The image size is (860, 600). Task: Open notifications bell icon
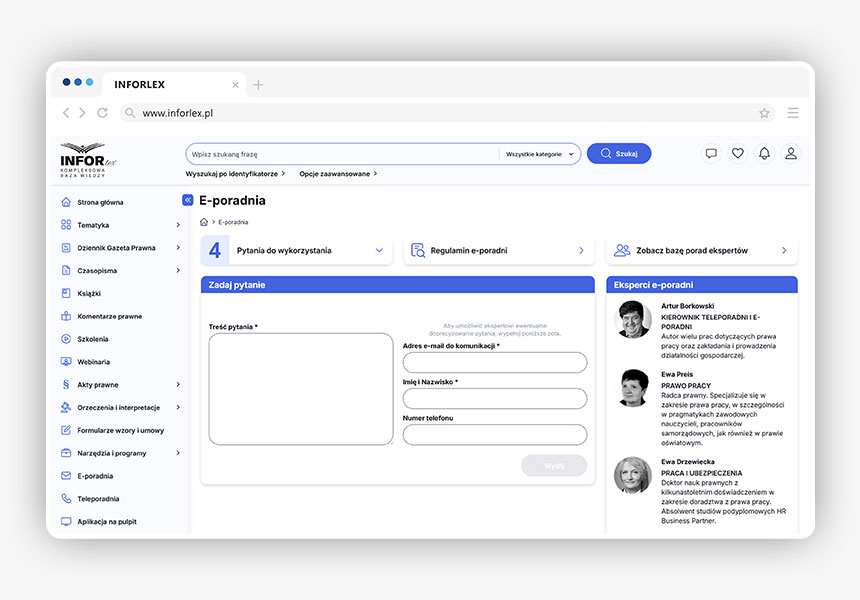(x=764, y=154)
